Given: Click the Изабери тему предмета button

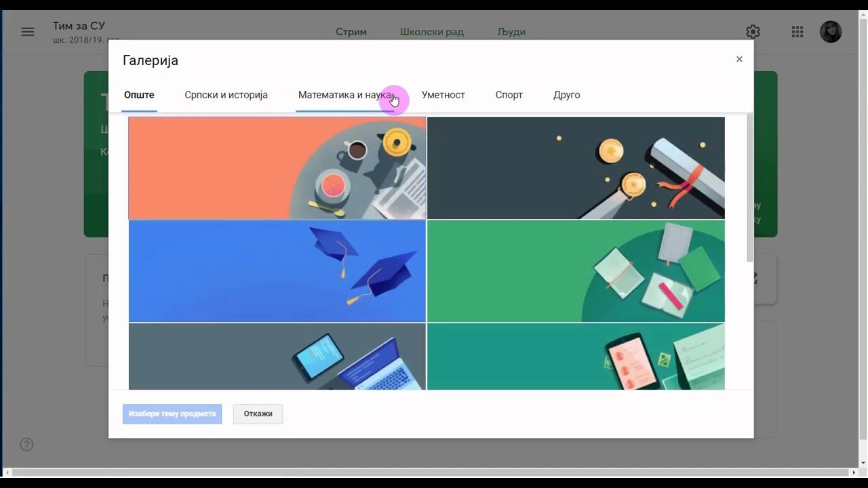Looking at the screenshot, I should click(x=172, y=413).
